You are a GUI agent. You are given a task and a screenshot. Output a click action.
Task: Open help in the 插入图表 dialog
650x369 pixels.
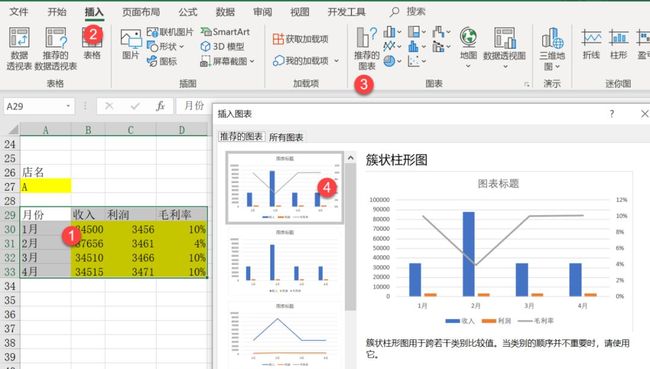[611, 114]
